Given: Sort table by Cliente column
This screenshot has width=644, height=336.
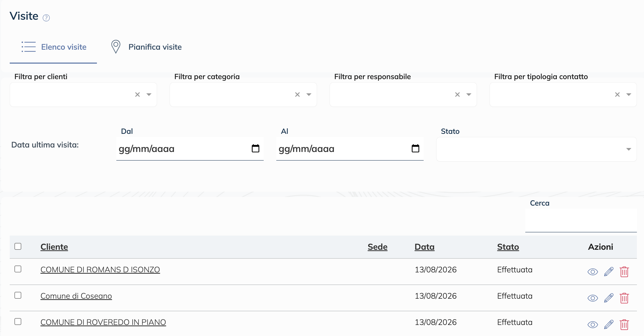Looking at the screenshot, I should point(54,247).
